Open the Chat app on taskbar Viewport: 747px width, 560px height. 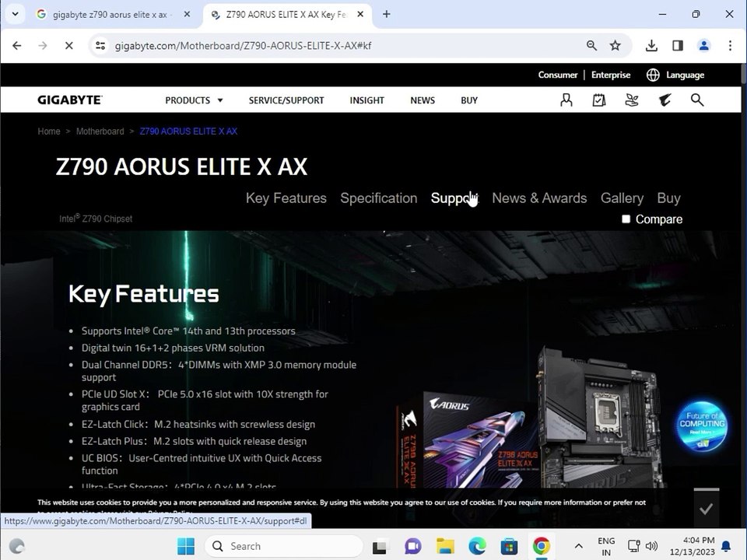tap(412, 546)
